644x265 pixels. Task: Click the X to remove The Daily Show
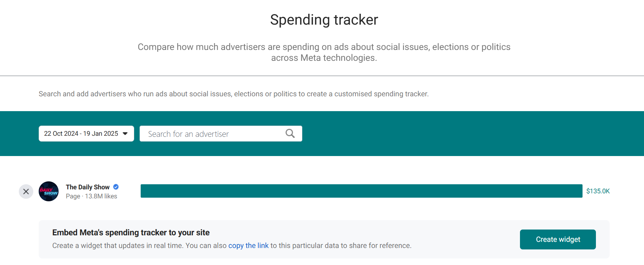[x=26, y=191]
